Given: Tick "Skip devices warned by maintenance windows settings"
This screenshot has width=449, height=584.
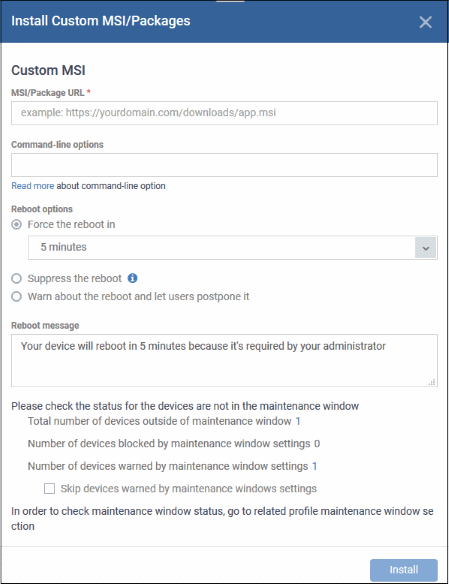Looking at the screenshot, I should (x=50, y=488).
